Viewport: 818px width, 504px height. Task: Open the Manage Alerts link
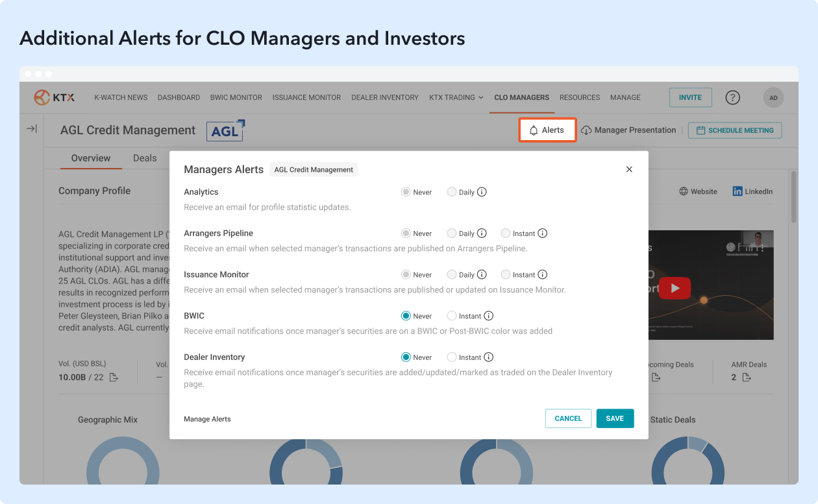tap(207, 419)
